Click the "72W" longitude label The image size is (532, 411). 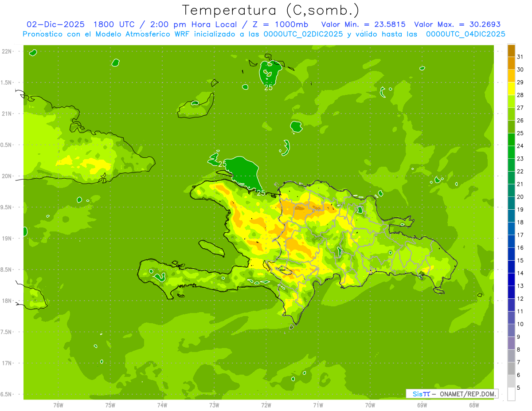[266, 406]
